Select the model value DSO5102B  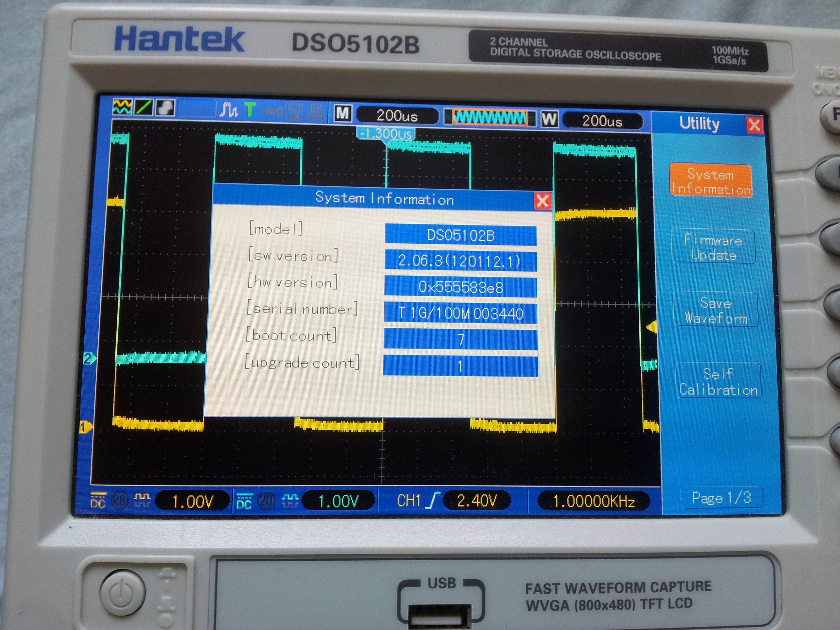(461, 235)
